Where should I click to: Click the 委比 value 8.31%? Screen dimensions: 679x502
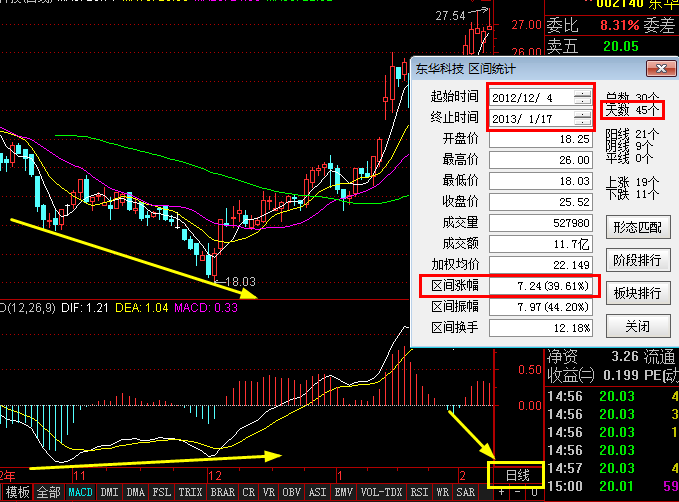coord(619,26)
